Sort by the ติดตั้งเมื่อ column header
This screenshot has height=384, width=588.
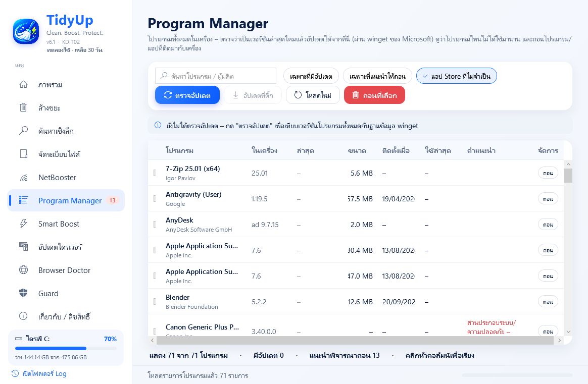[396, 150]
